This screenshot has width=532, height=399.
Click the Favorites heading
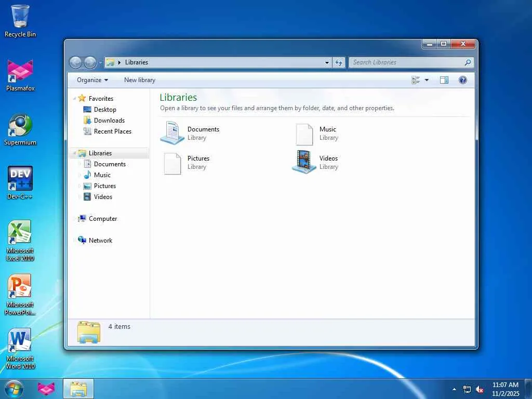[101, 99]
